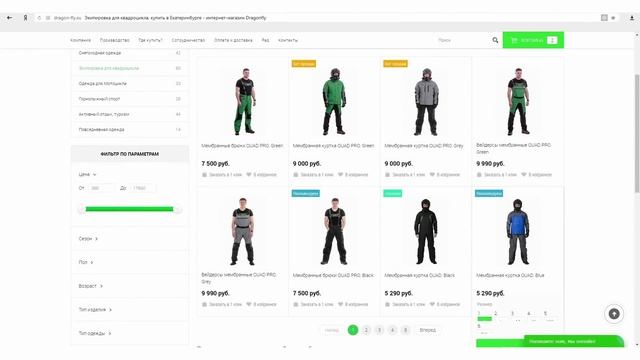640x360 pixels.
Task: Click the browser address bar title
Action: 176,18
